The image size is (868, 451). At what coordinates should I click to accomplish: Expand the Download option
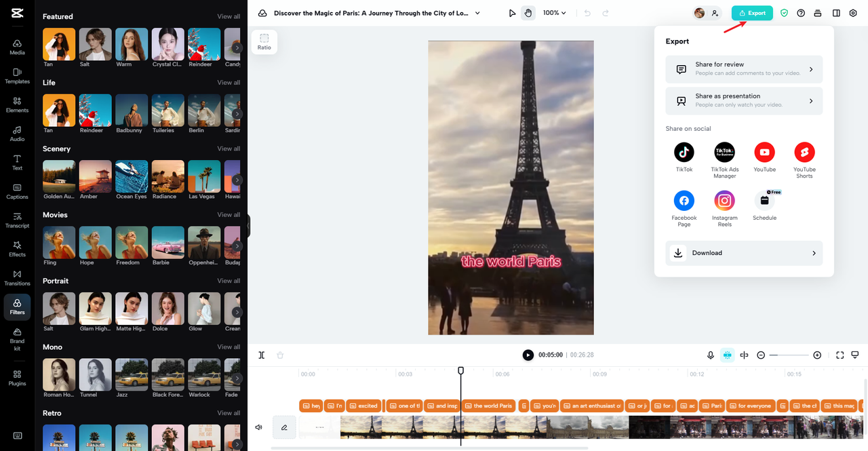tap(744, 253)
